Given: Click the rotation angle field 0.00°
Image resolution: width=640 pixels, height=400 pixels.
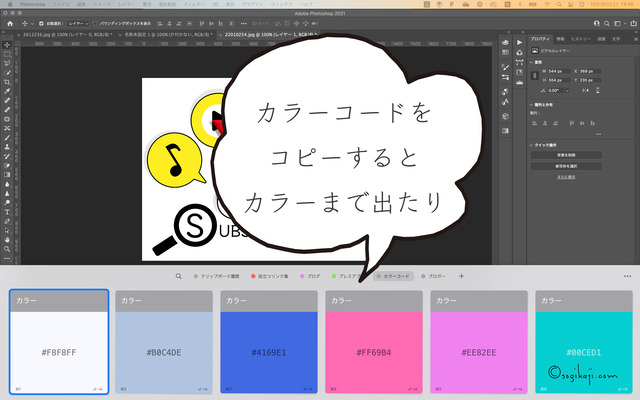Looking at the screenshot, I should coord(556,91).
